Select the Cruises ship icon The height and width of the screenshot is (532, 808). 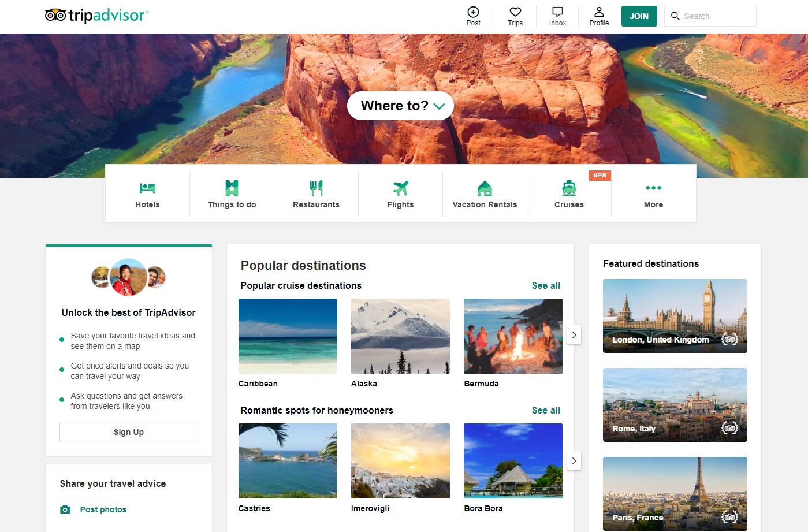569,188
